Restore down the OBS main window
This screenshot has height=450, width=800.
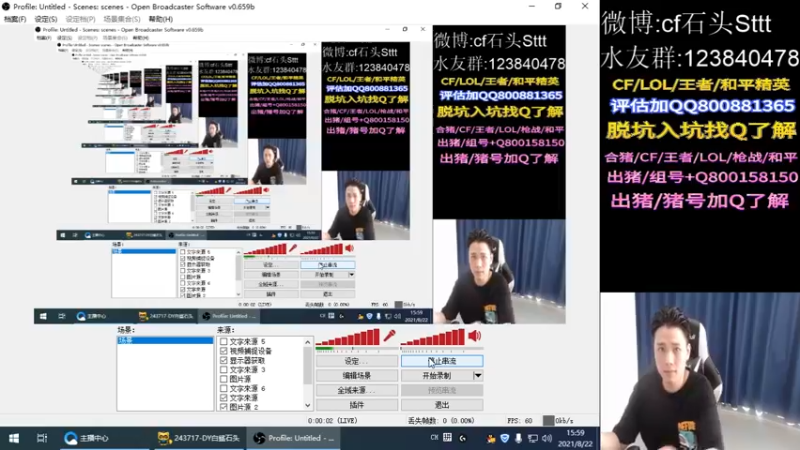(558, 7)
